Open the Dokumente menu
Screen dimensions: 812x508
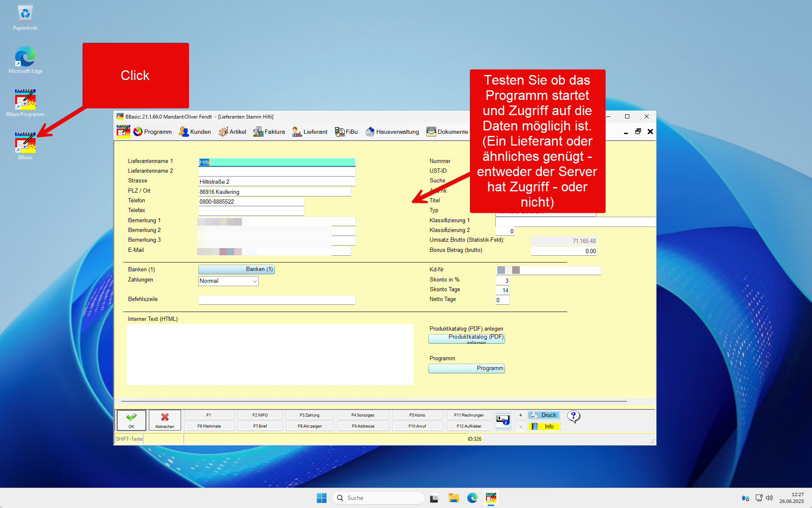tap(447, 132)
